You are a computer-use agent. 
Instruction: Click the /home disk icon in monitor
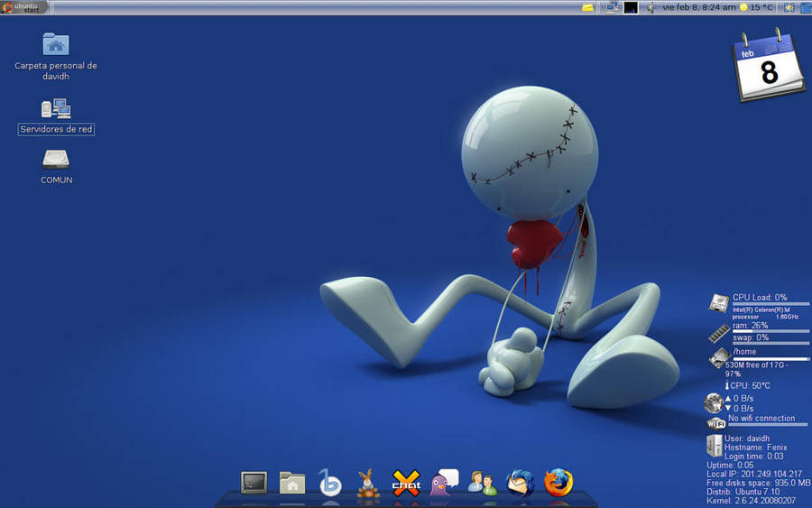coord(719,358)
